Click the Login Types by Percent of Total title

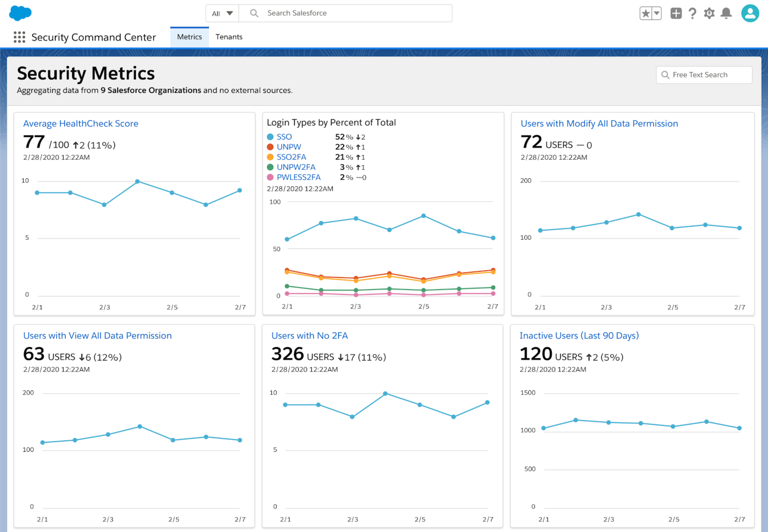tap(331, 122)
